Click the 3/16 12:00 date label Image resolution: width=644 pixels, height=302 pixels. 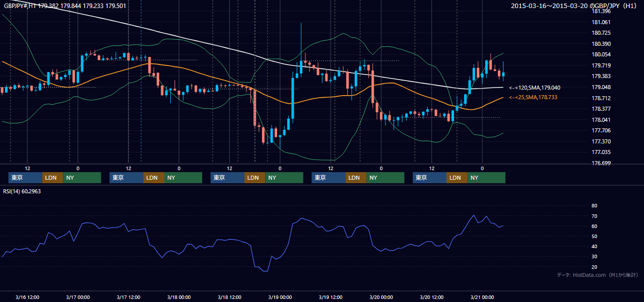point(27,297)
